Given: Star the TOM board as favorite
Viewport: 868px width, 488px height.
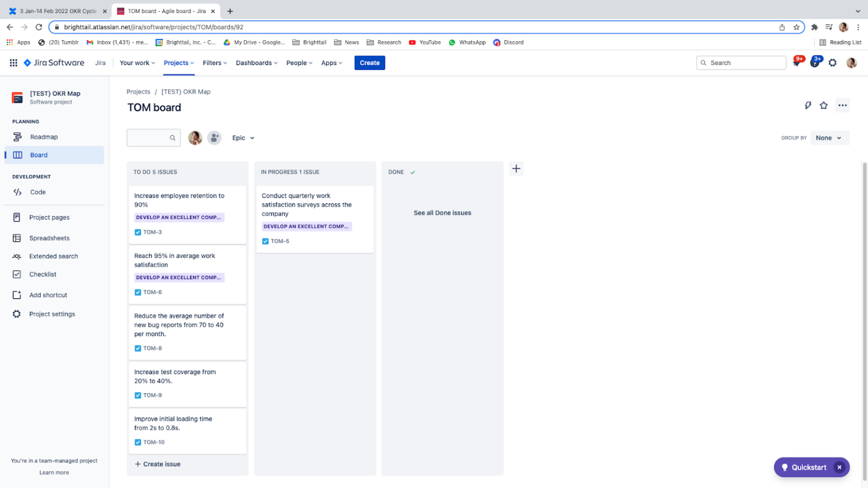Looking at the screenshot, I should pos(823,105).
